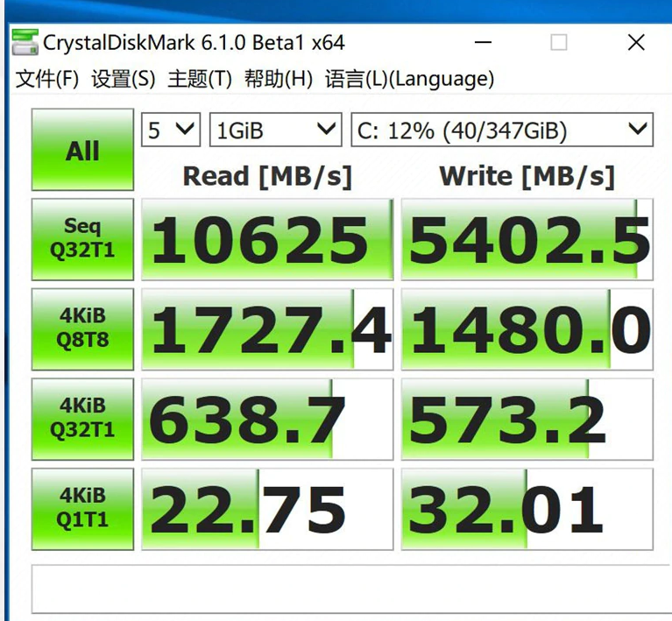Click the 4KiB Q1T1 read result 22.75
This screenshot has height=621, width=672.
coord(267,509)
